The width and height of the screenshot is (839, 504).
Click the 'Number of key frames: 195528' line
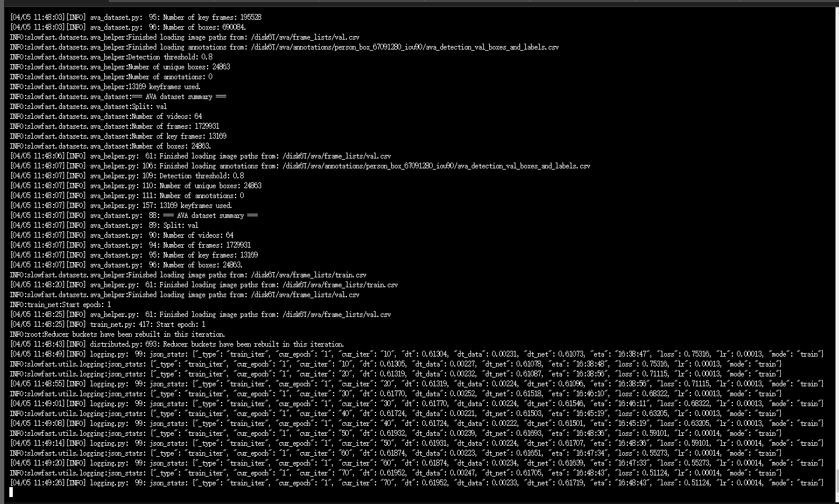(x=135, y=17)
